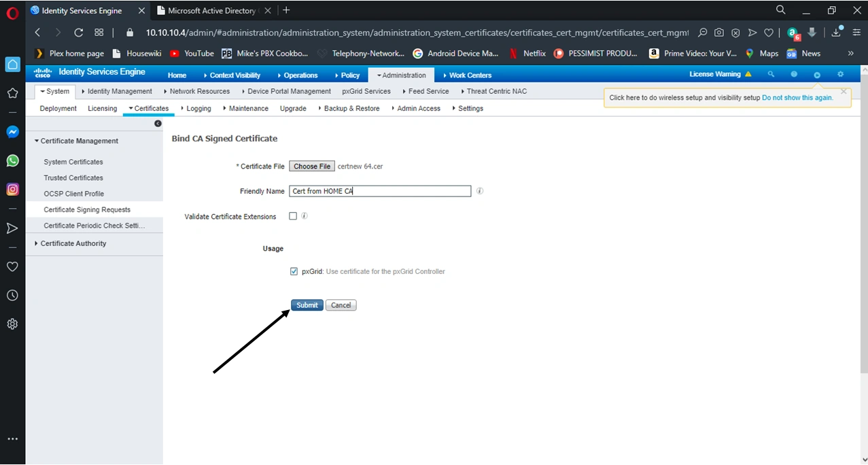Screen dimensions: 868x465
Task: Open the ISE Home menu
Action: tap(177, 75)
